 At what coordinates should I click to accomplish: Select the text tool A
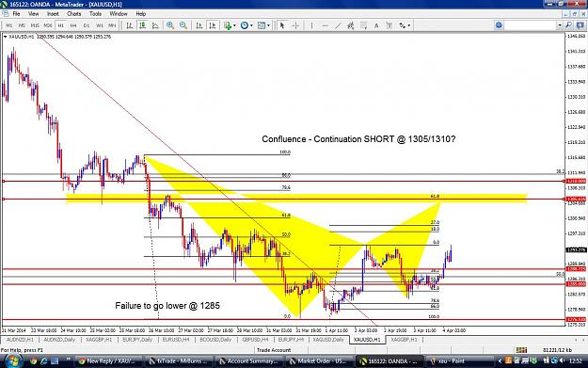pyautogui.click(x=376, y=25)
